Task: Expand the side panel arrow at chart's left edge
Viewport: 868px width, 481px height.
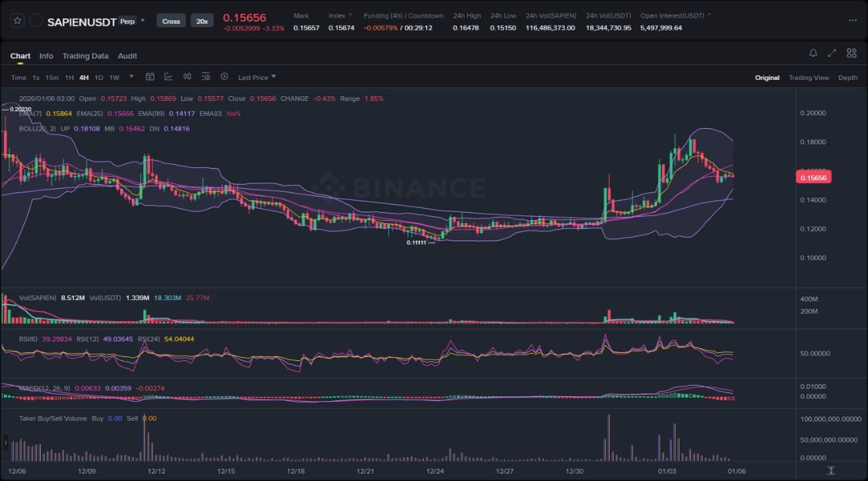Action: click(5, 444)
